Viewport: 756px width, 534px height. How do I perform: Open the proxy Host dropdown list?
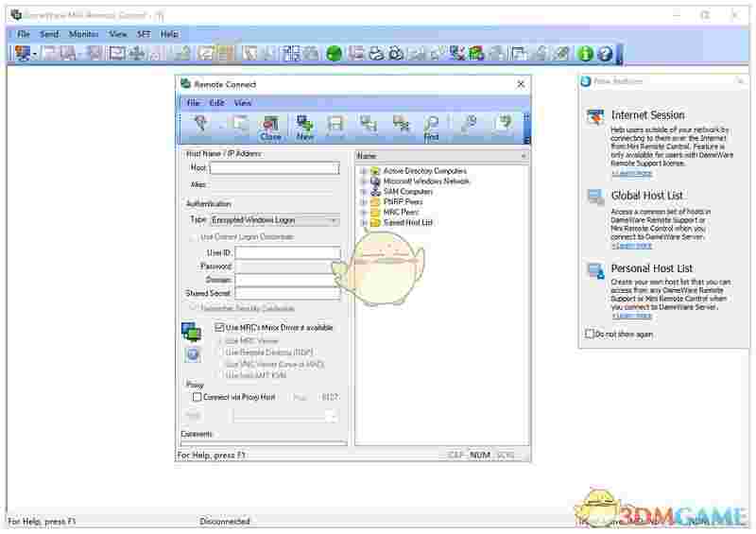332,416
